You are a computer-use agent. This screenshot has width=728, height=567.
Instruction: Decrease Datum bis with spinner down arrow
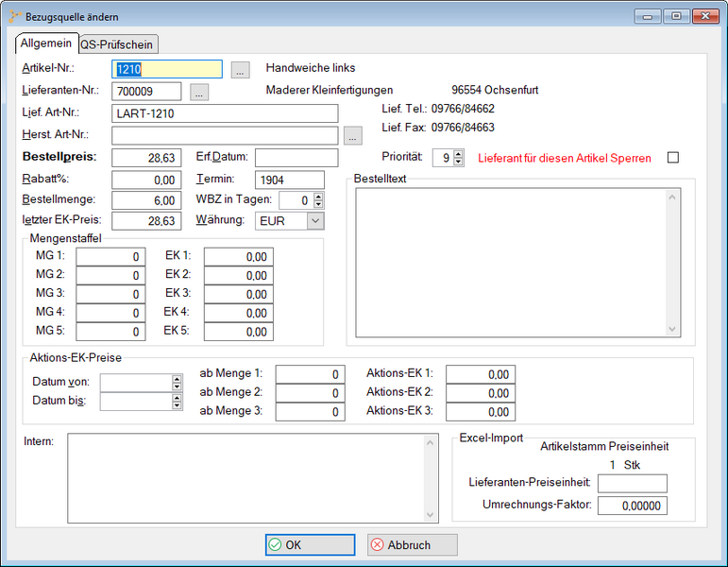pyautogui.click(x=177, y=405)
